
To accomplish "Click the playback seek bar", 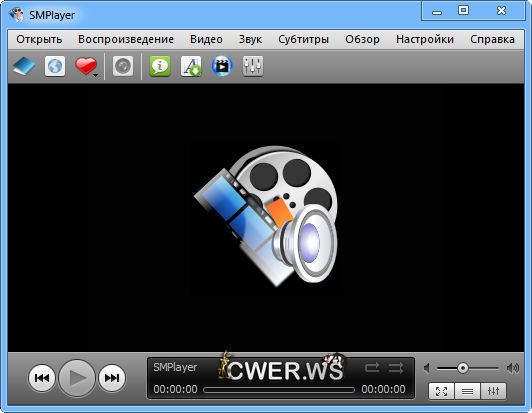I will point(279,390).
